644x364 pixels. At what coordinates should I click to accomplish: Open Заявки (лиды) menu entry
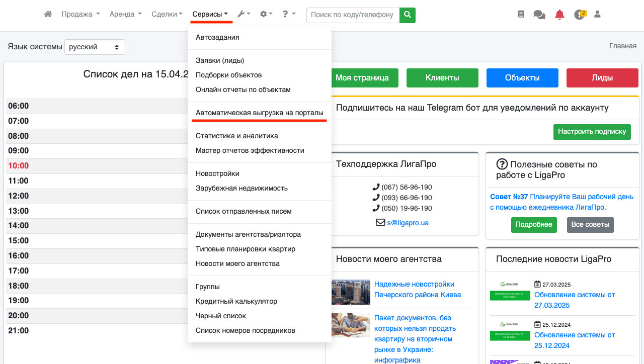click(x=220, y=60)
